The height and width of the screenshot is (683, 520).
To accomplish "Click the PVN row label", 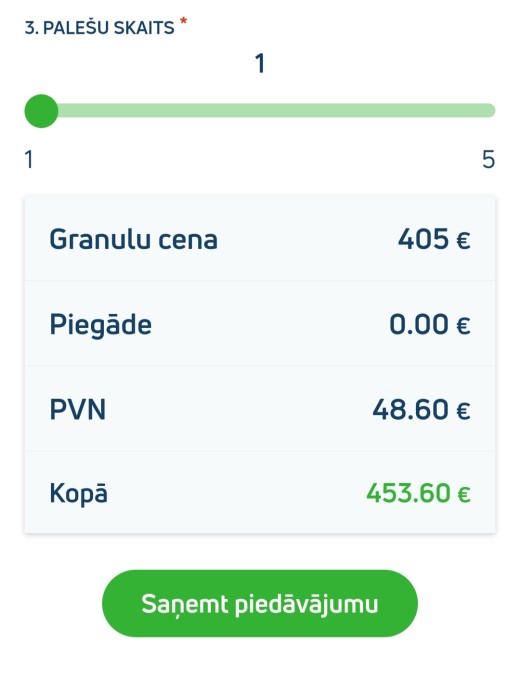I will (x=78, y=409).
